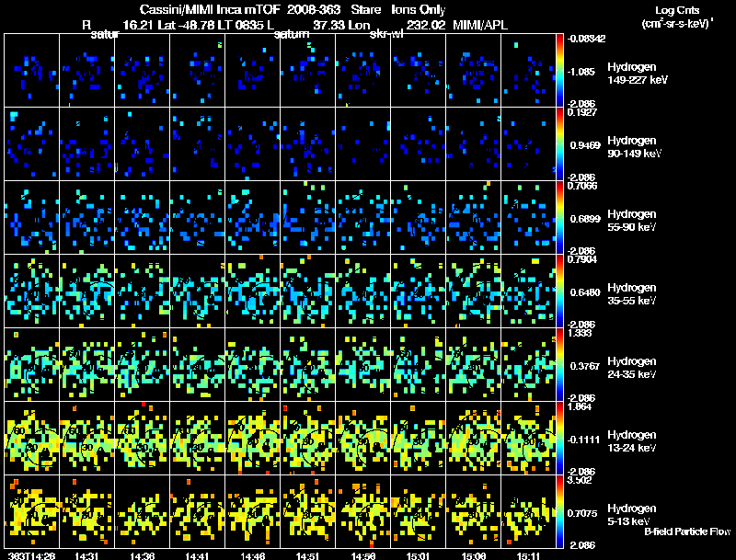Select the 35-55 keV image panel at 14:51

308,291
